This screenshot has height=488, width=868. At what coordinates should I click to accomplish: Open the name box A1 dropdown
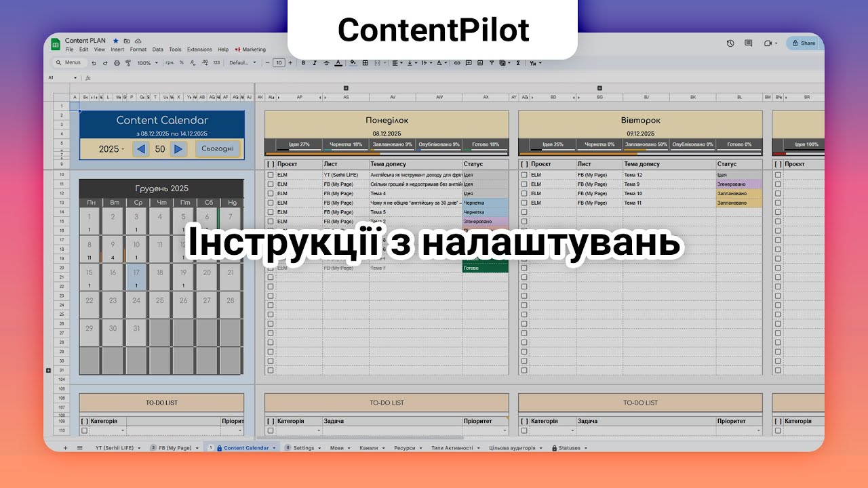[75, 77]
